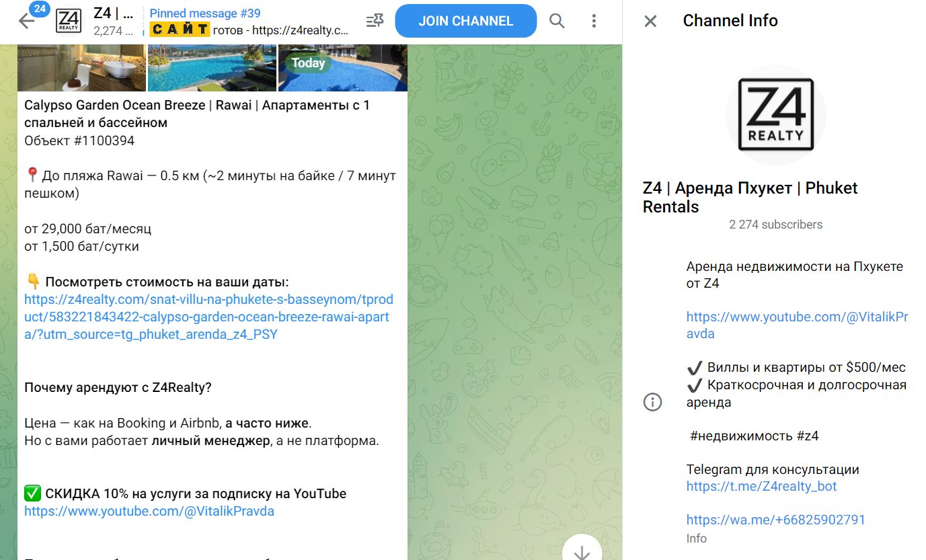926x560 pixels.
Task: Click the 'Объект #1100394' line
Action: coord(79,141)
